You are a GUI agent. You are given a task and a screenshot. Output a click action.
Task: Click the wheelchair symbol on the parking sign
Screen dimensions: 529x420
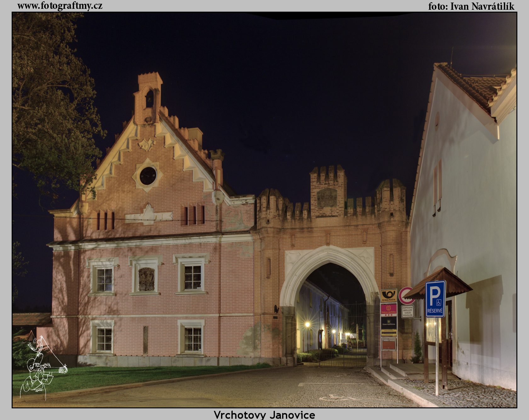click(439, 302)
